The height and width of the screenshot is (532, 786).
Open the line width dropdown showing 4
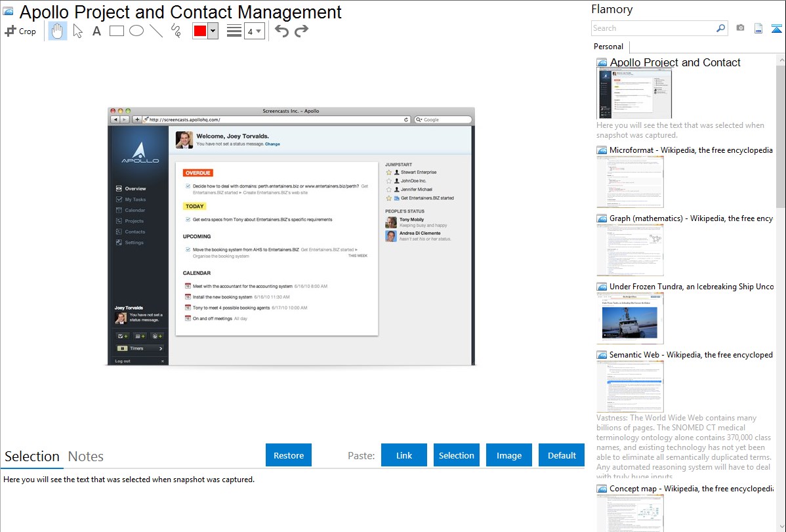pyautogui.click(x=254, y=31)
